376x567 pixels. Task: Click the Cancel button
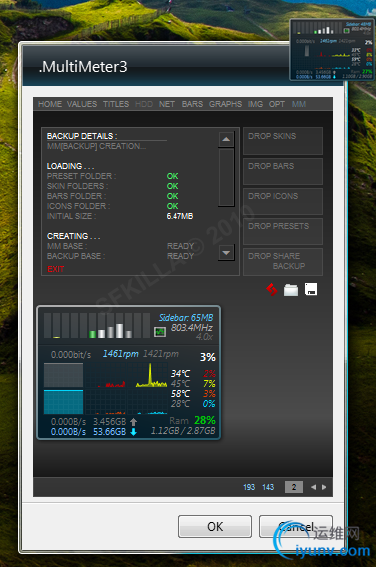[x=296, y=526]
